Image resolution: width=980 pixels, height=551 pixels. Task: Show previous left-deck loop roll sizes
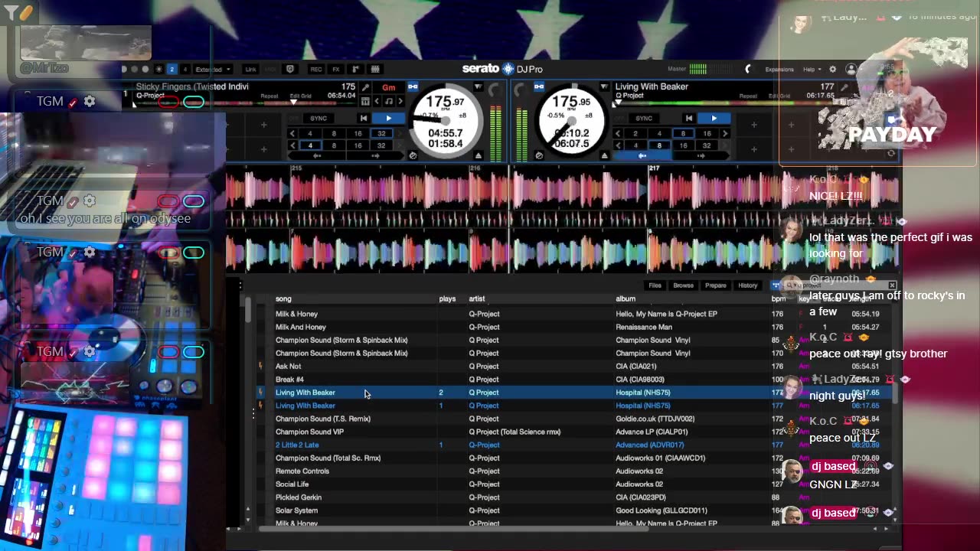[x=292, y=145]
